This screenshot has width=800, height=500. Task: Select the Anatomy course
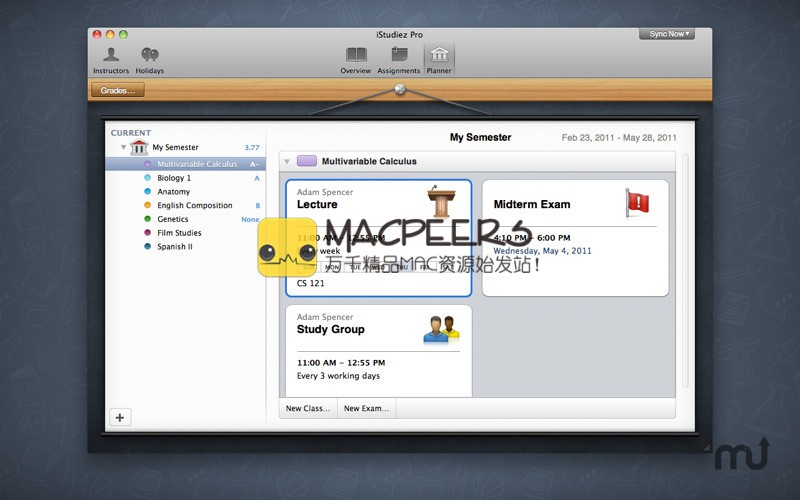pos(173,192)
